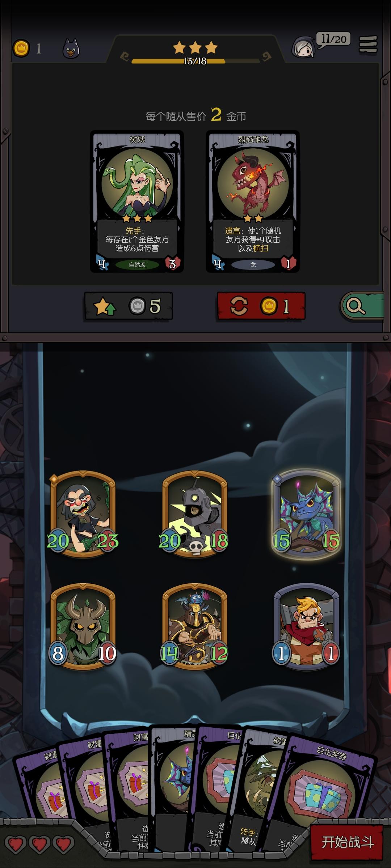Click the gold coin currency icon
391x868 pixels.
21,48
